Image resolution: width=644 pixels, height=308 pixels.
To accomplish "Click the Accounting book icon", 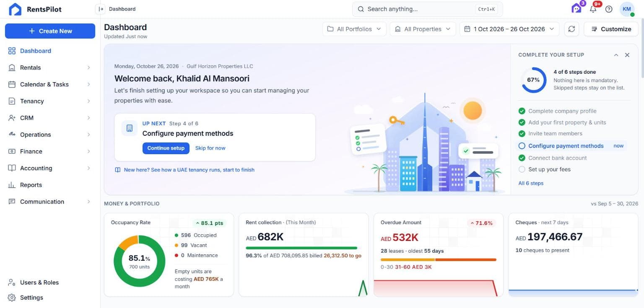I will pyautogui.click(x=12, y=168).
